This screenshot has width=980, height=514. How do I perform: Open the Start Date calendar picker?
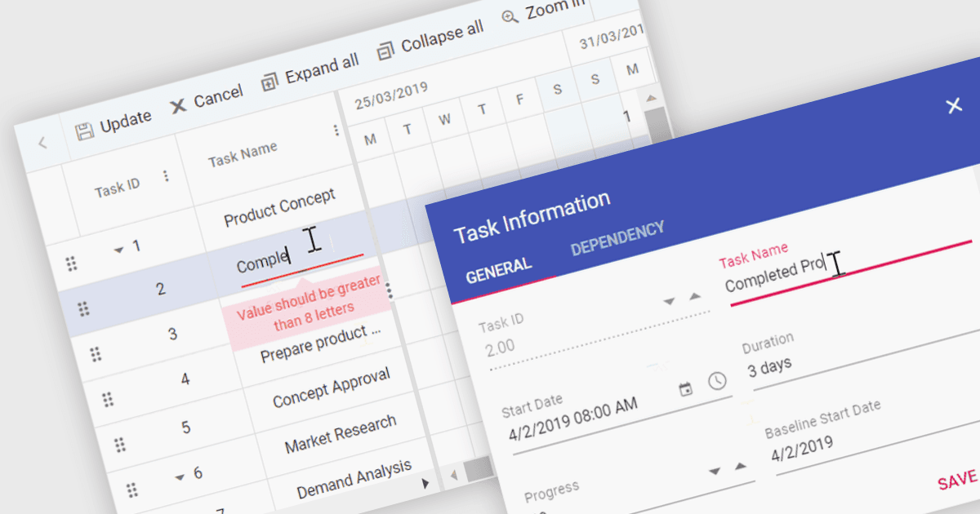[686, 389]
